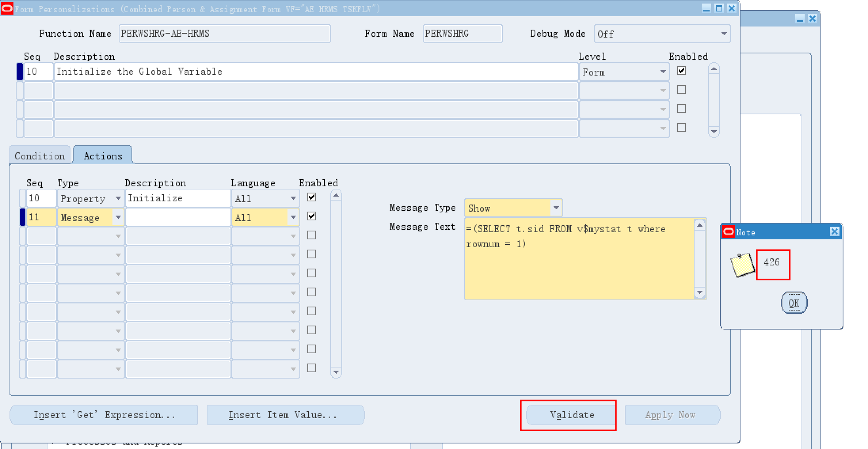The height and width of the screenshot is (449, 868).
Task: Maximize the Form Personalizations window
Action: [x=719, y=8]
